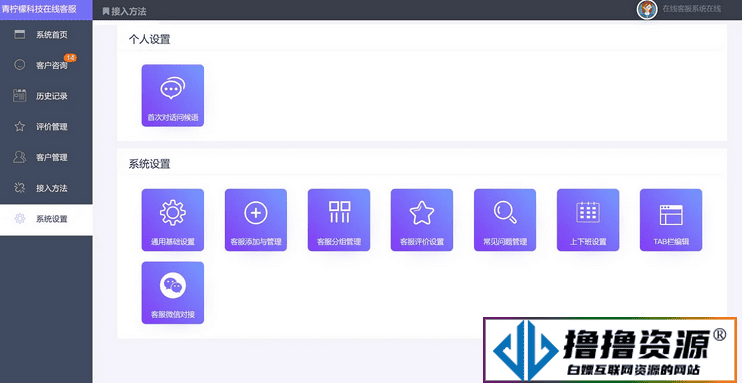
Task: Select 接入方法 sidebar item
Action: point(46,188)
